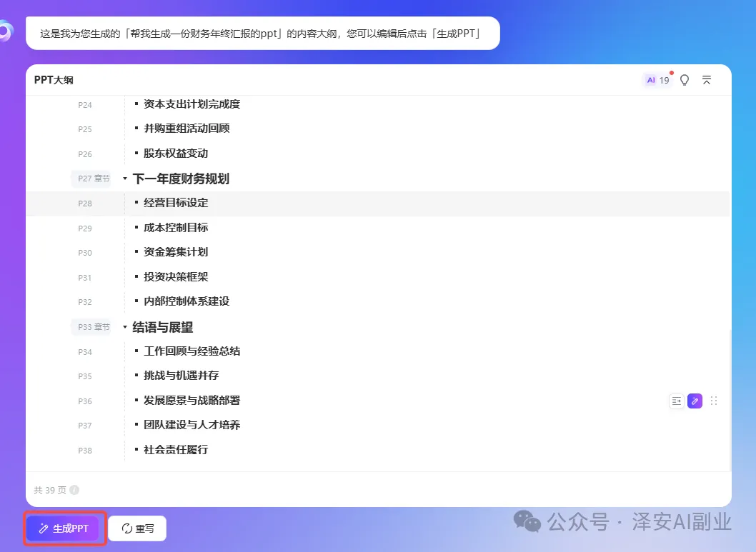The width and height of the screenshot is (756, 552).
Task: Select the 资本支出计划完成度 outline item
Action: point(192,104)
